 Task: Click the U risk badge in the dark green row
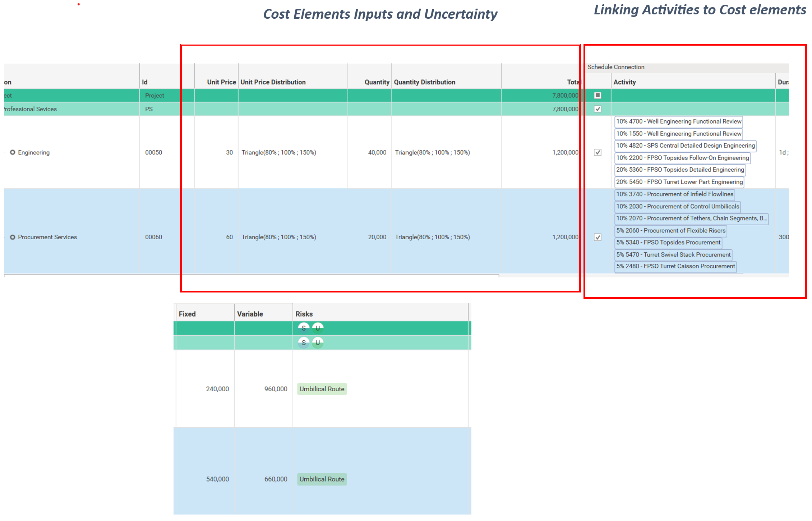coord(318,328)
